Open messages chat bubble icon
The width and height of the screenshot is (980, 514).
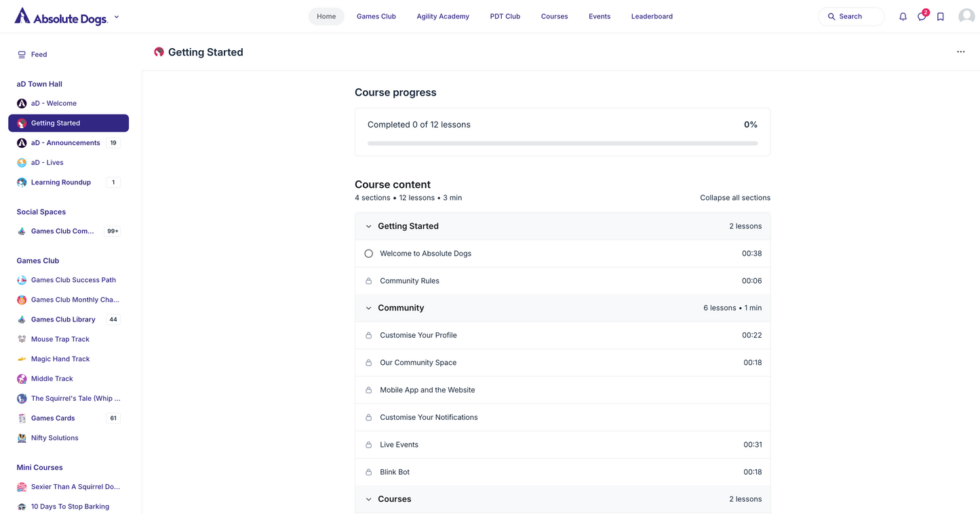pos(922,17)
